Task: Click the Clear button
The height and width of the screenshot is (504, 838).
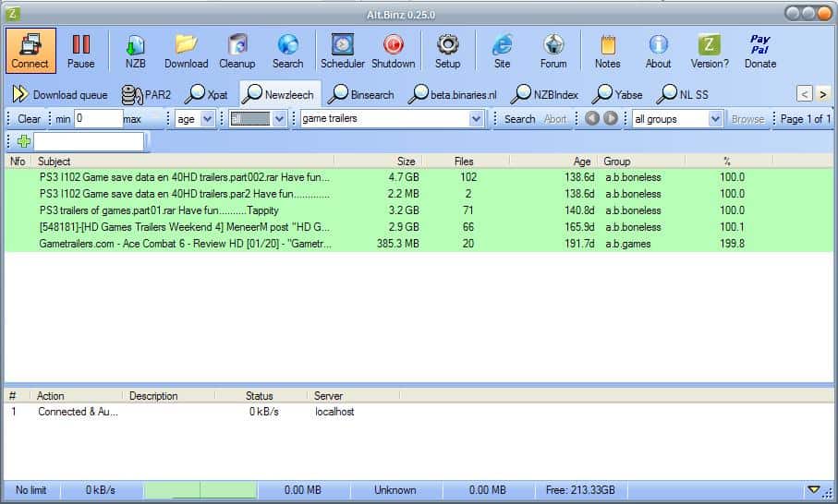Action: point(29,118)
